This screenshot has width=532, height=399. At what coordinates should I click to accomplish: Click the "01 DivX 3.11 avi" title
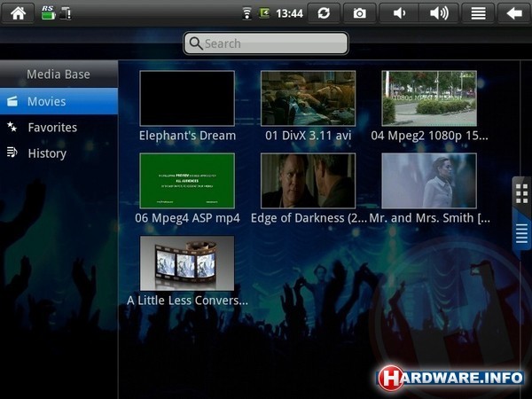pyautogui.click(x=308, y=136)
